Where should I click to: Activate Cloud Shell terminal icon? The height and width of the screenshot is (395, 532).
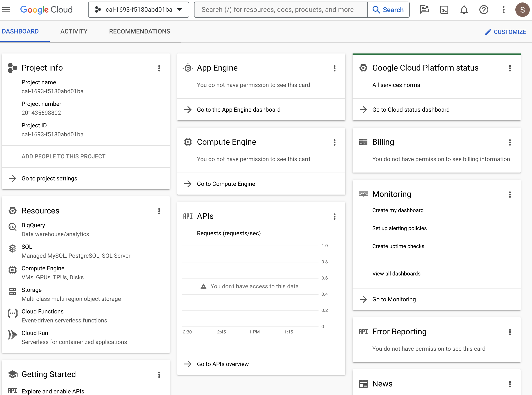(x=444, y=10)
